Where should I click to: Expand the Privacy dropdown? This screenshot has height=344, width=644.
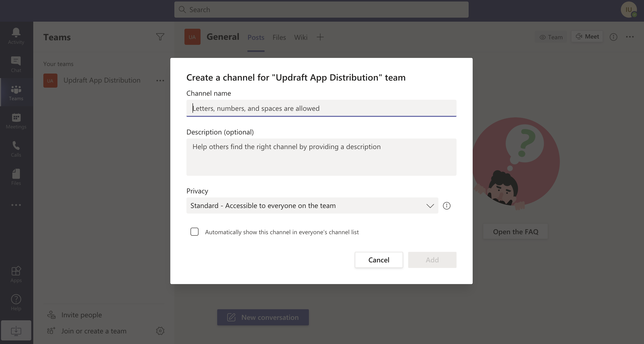(x=312, y=205)
